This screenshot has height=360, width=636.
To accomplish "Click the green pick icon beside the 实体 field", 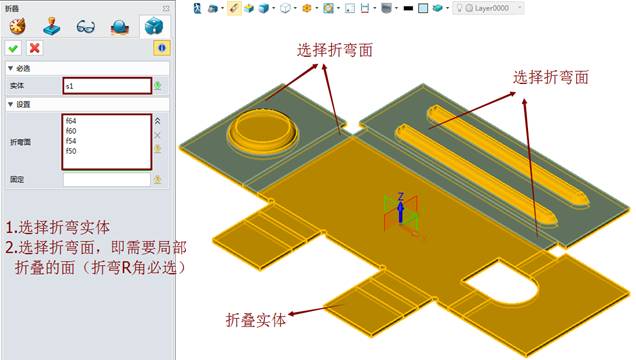I will [158, 86].
